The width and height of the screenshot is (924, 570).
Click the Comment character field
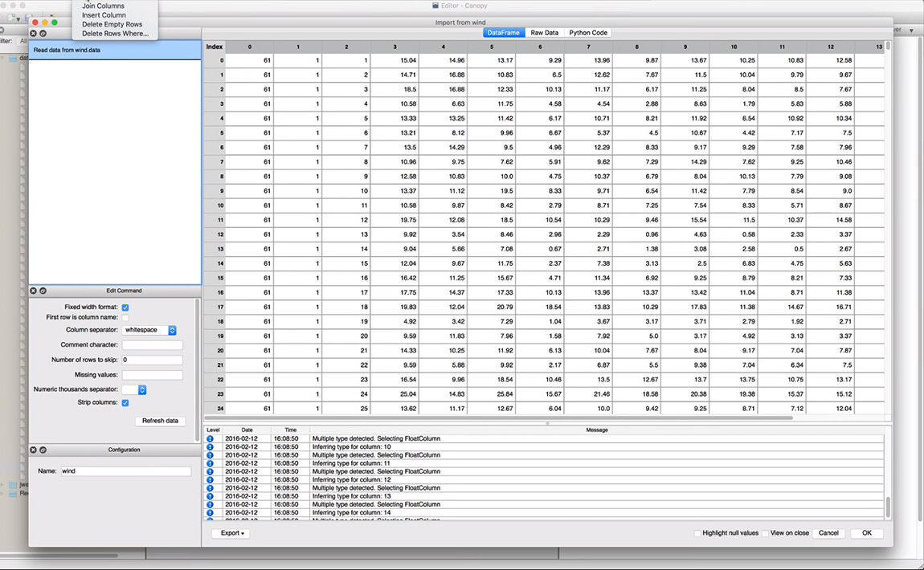(x=153, y=345)
